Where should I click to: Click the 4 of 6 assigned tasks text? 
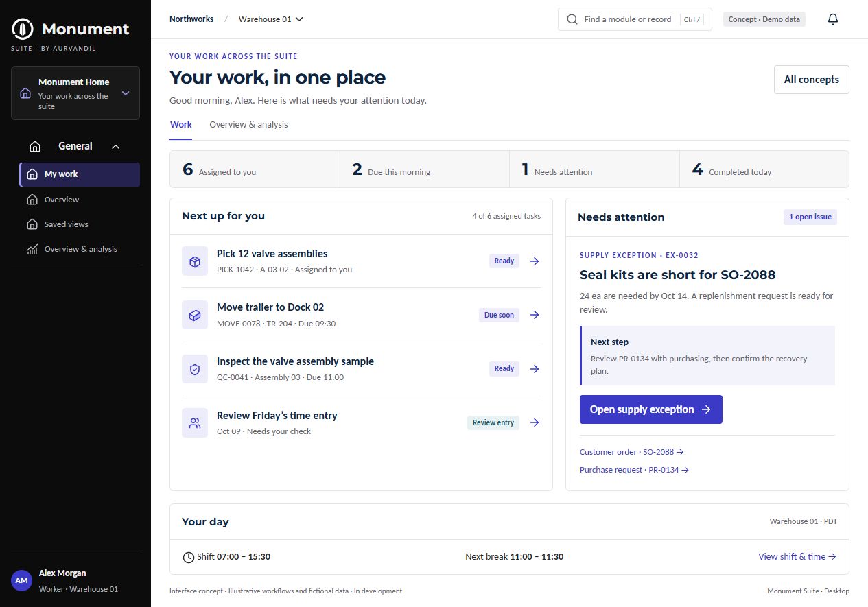pos(506,216)
